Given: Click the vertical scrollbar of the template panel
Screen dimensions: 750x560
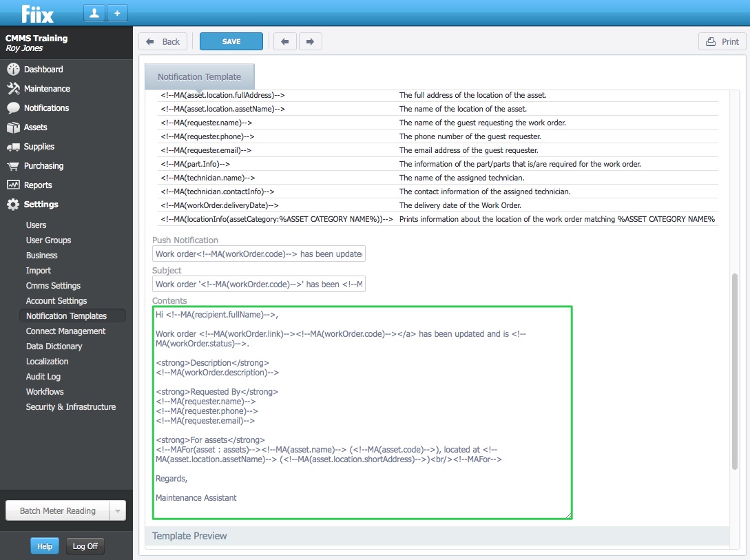Looking at the screenshot, I should [735, 371].
